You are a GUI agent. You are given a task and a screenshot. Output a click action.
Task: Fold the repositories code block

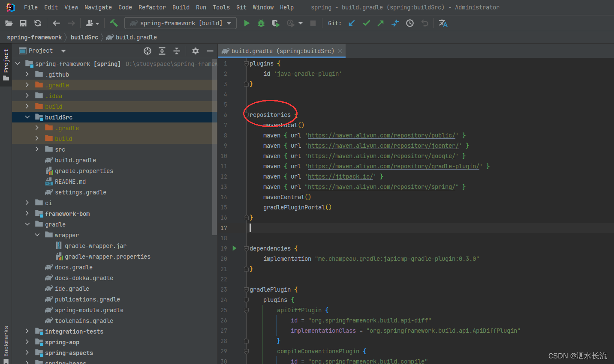(x=246, y=115)
